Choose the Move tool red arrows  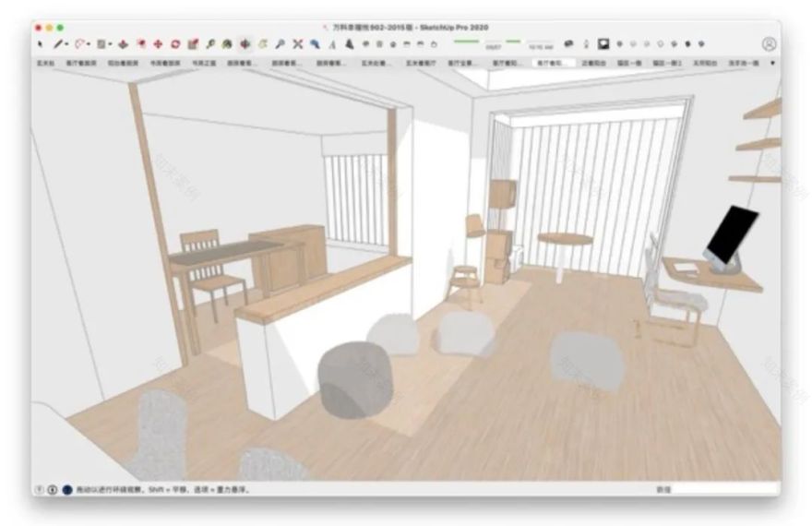tap(158, 43)
